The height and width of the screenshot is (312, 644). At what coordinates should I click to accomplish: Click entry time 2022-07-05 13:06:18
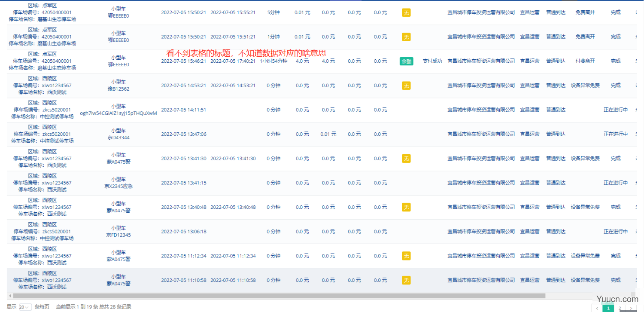point(183,232)
